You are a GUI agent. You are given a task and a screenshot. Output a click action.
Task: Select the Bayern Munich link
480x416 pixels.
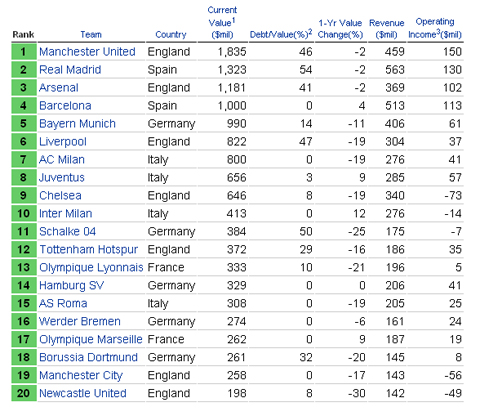(x=77, y=124)
